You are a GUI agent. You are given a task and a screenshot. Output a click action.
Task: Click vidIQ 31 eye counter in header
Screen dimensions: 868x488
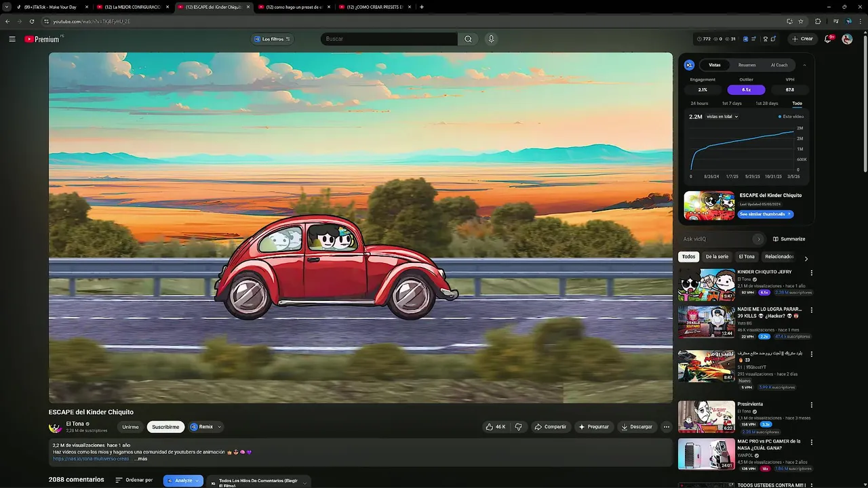click(x=731, y=39)
